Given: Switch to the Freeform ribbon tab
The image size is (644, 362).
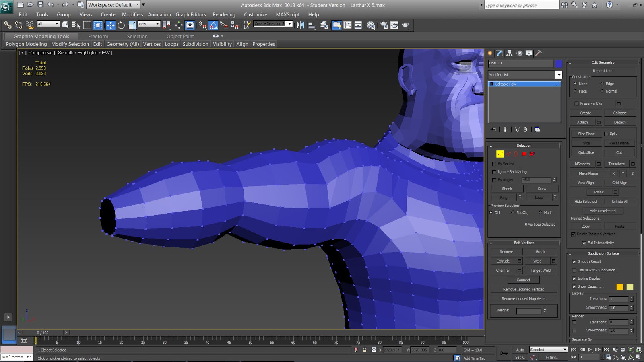Looking at the screenshot, I should tap(98, 36).
